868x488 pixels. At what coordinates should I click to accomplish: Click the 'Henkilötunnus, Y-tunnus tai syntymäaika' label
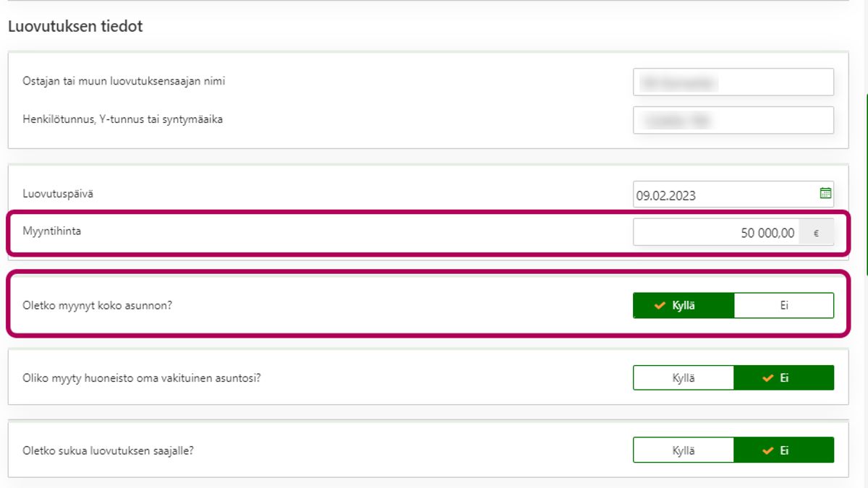point(122,119)
